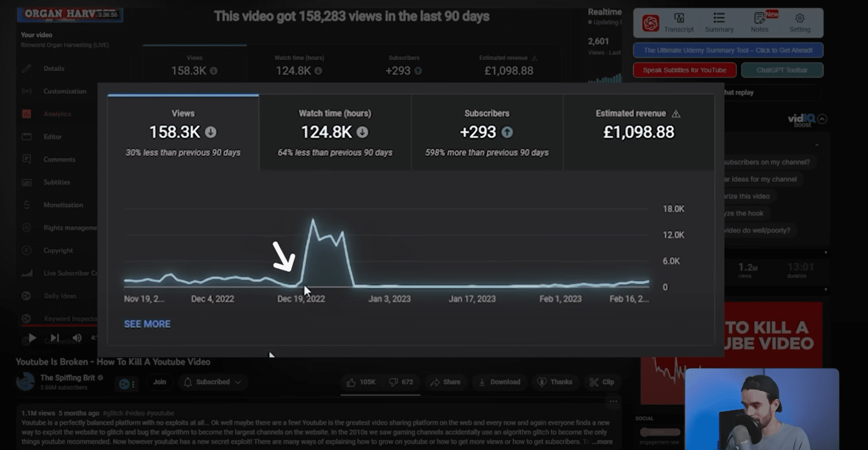The image size is (868, 450).
Task: Open Daily Ideas in the sidebar
Action: pyautogui.click(x=60, y=296)
